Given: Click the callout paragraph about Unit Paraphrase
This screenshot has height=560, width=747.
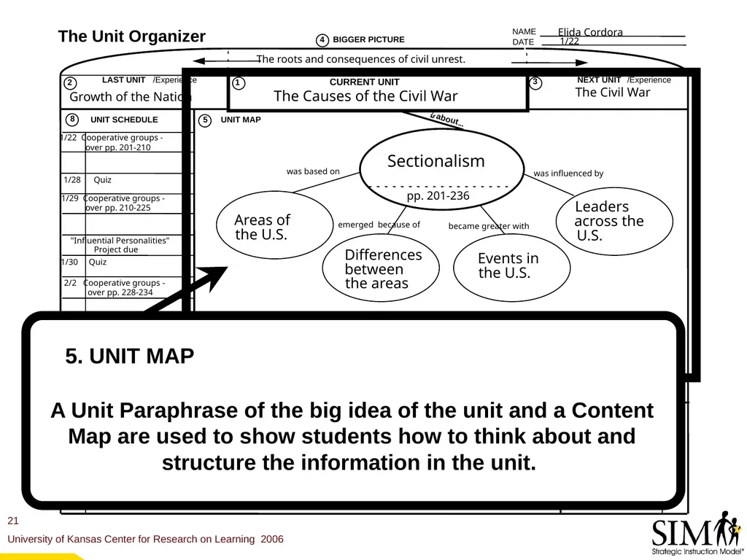Looking at the screenshot, I should [x=352, y=436].
